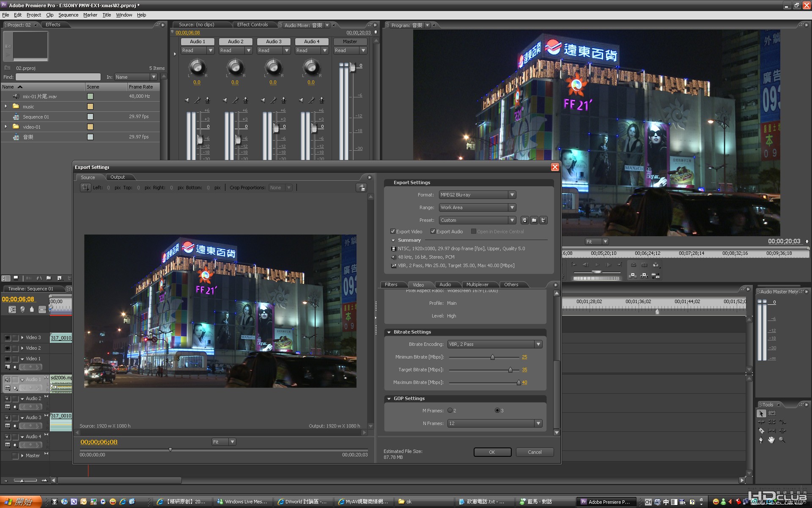Viewport: 812px width, 508px height.
Task: Switch to the Multiplexer tab
Action: click(x=477, y=284)
